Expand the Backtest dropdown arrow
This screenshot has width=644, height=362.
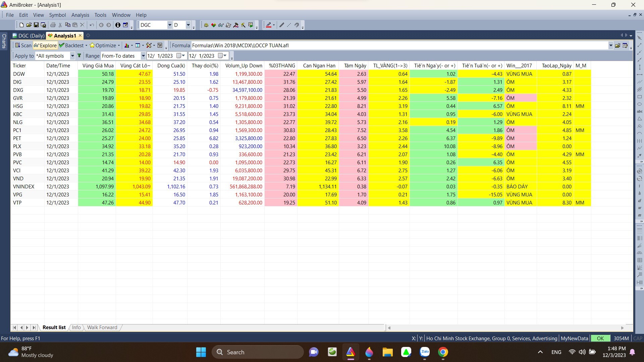(x=86, y=46)
